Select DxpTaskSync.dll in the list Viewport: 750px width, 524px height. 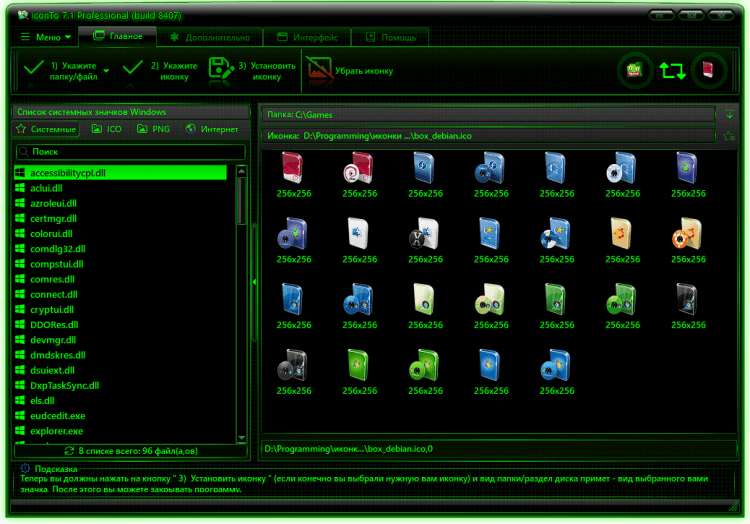(121, 386)
